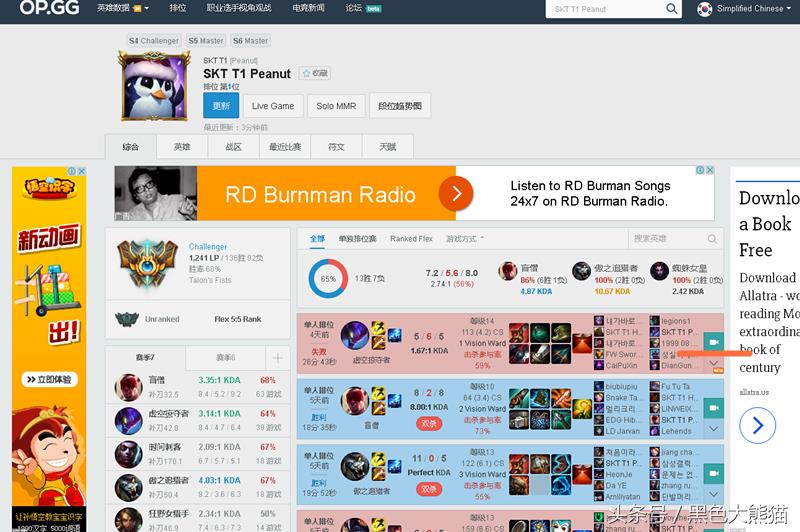Close the RD Burman banner ad

pos(710,170)
